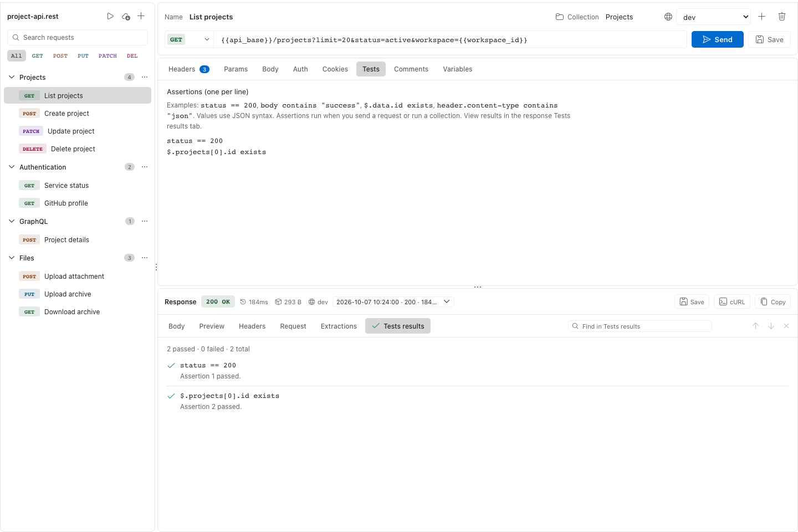Filter requests by POST method chip

(60, 55)
